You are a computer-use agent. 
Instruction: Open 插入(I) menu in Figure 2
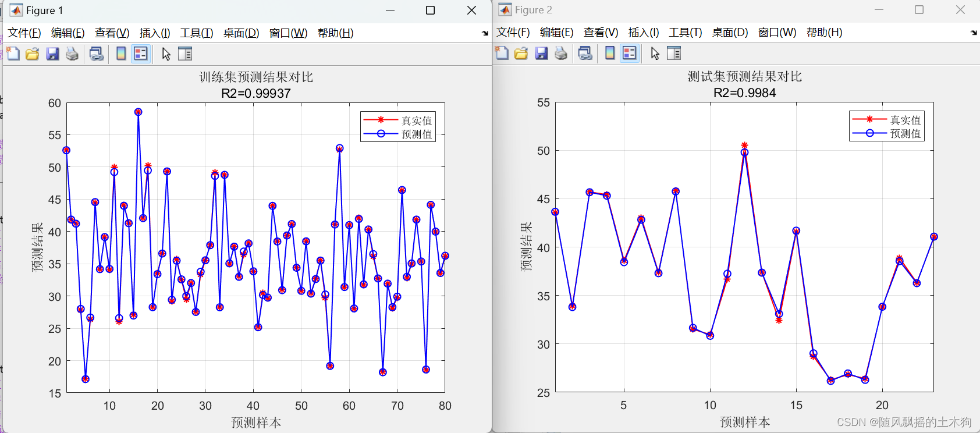click(x=644, y=33)
